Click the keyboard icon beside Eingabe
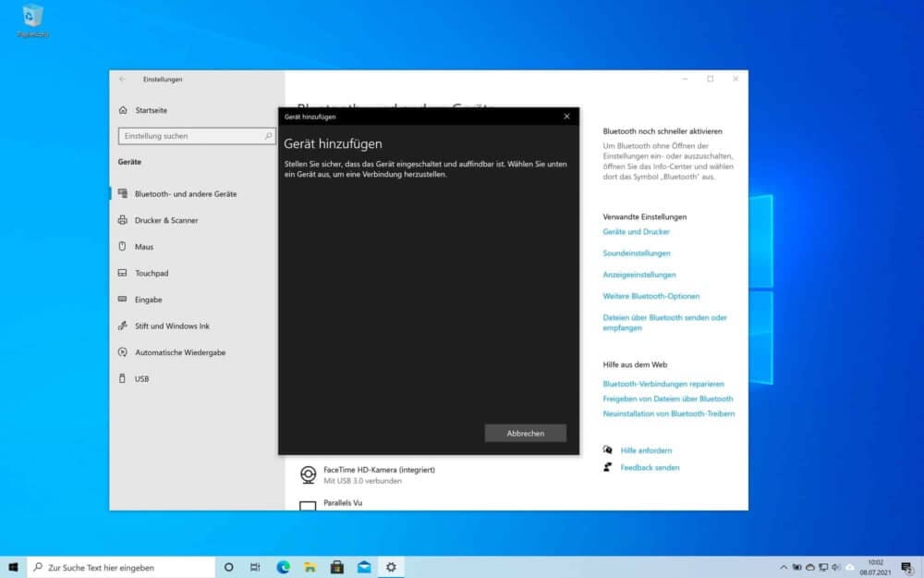The width and height of the screenshot is (924, 578). click(x=123, y=299)
